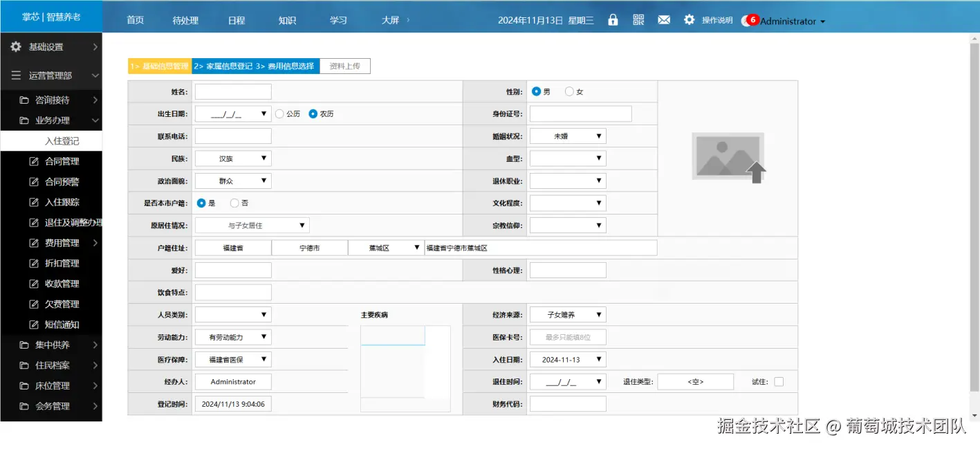Image resolution: width=980 pixels, height=449 pixels.
Task: Open the mail envelope icon
Action: coord(664,20)
